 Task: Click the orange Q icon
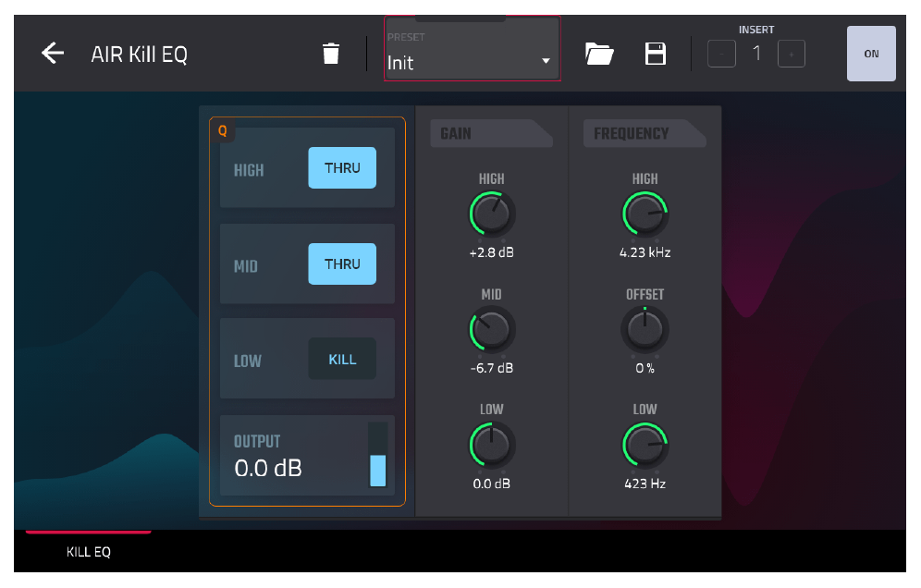223,131
